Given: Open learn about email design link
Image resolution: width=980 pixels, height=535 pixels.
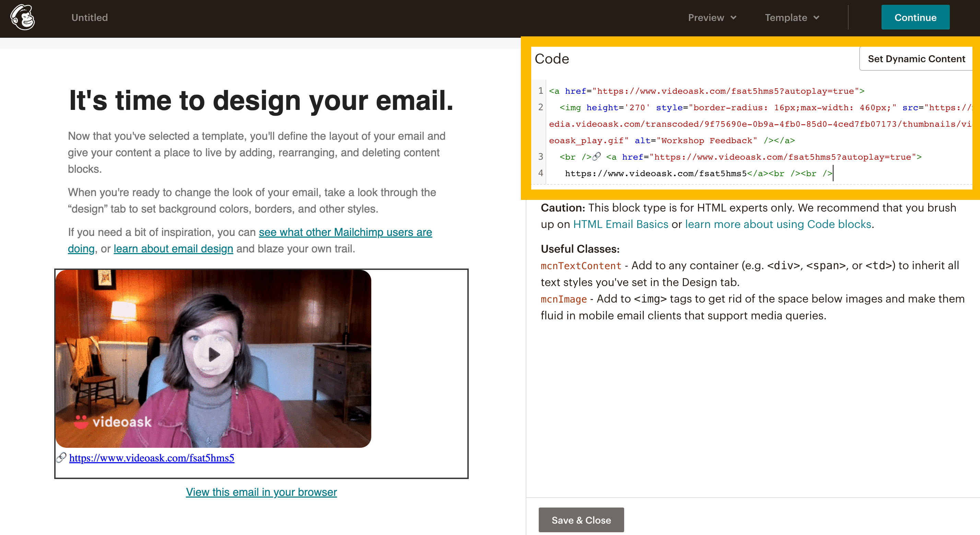Looking at the screenshot, I should [173, 249].
